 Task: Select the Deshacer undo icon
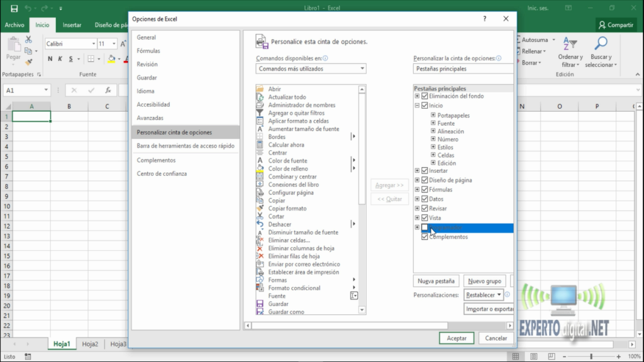point(261,224)
